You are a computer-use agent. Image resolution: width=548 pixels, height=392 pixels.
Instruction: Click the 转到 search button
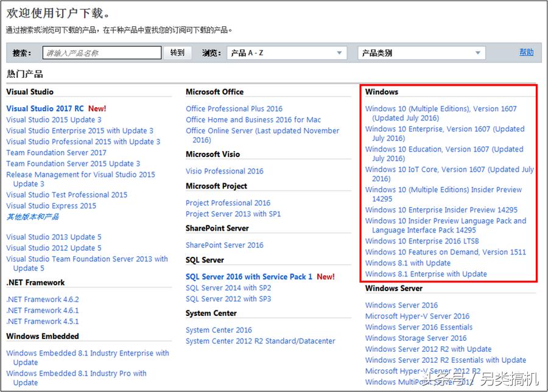(x=177, y=52)
